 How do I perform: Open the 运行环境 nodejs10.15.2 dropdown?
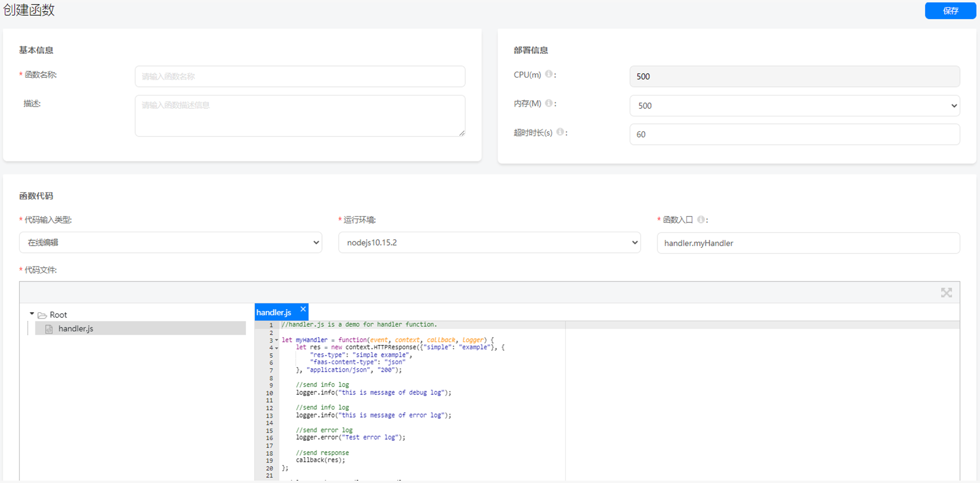click(x=489, y=243)
